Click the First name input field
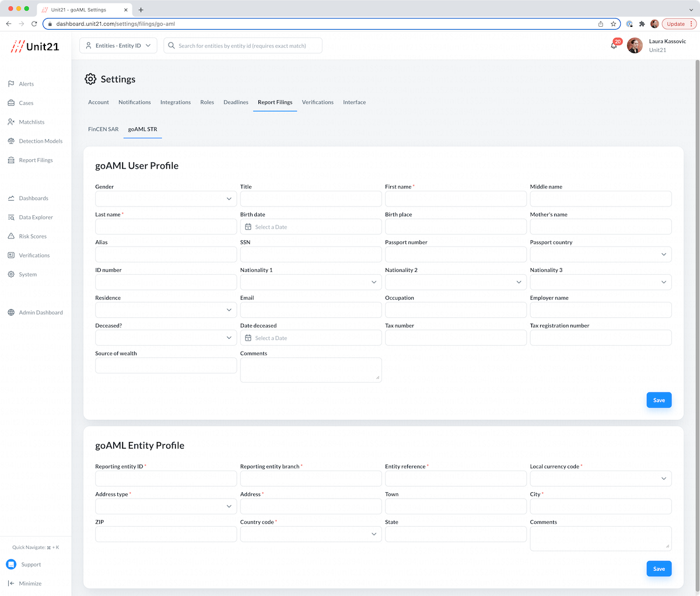The width and height of the screenshot is (700, 596). 456,199
